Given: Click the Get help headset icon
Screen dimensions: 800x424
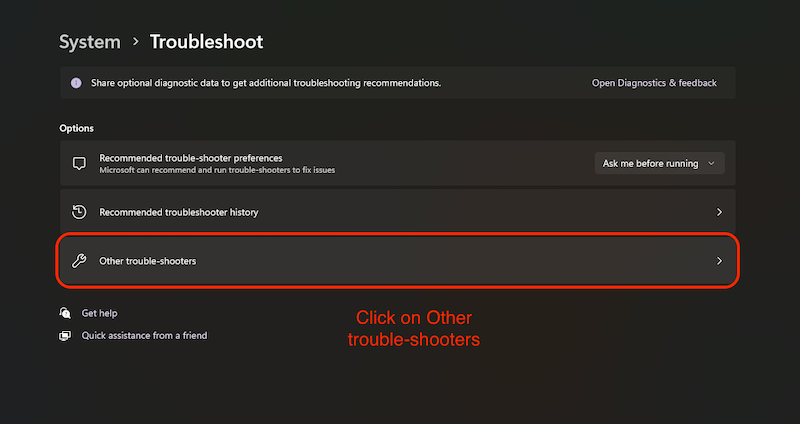Looking at the screenshot, I should 65,313.
